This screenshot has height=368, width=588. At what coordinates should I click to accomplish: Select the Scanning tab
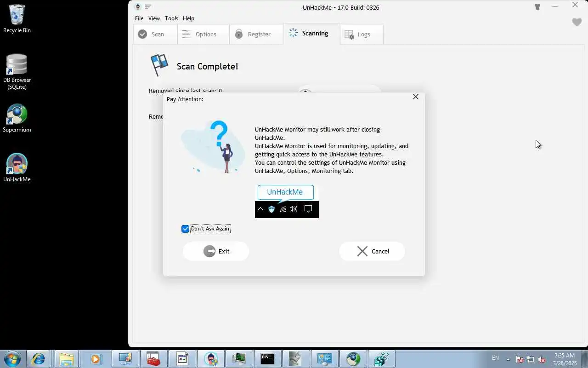(312, 34)
